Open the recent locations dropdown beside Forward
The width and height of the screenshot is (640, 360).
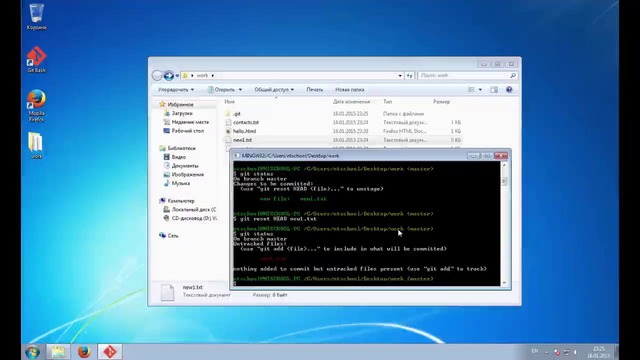pyautogui.click(x=177, y=76)
